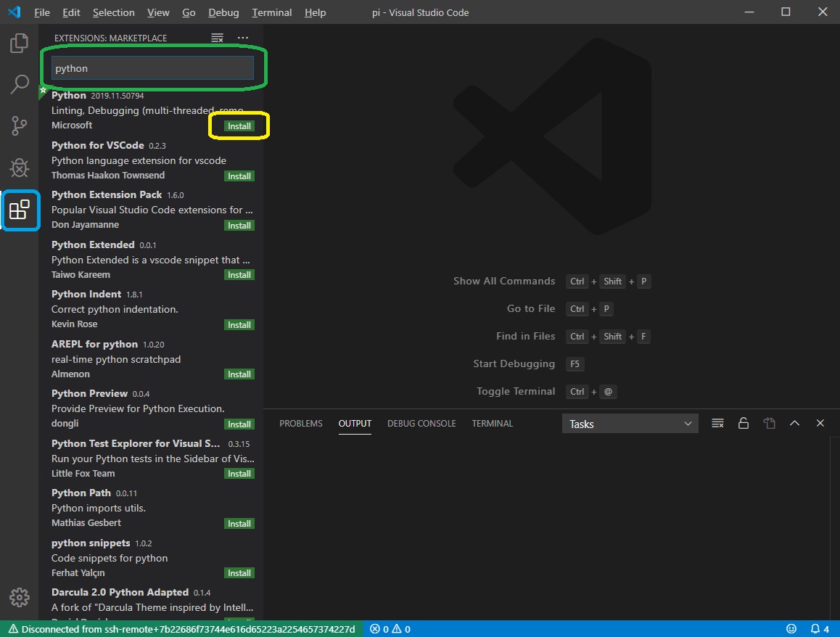Click the disconnected ssh-remote status indicator
Viewport: 840px width, 637px height.
click(x=181, y=629)
